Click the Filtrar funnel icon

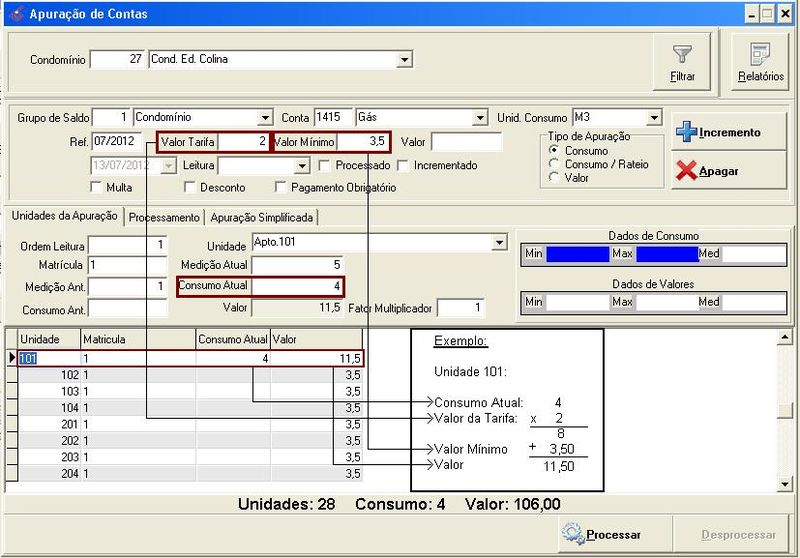click(682, 54)
